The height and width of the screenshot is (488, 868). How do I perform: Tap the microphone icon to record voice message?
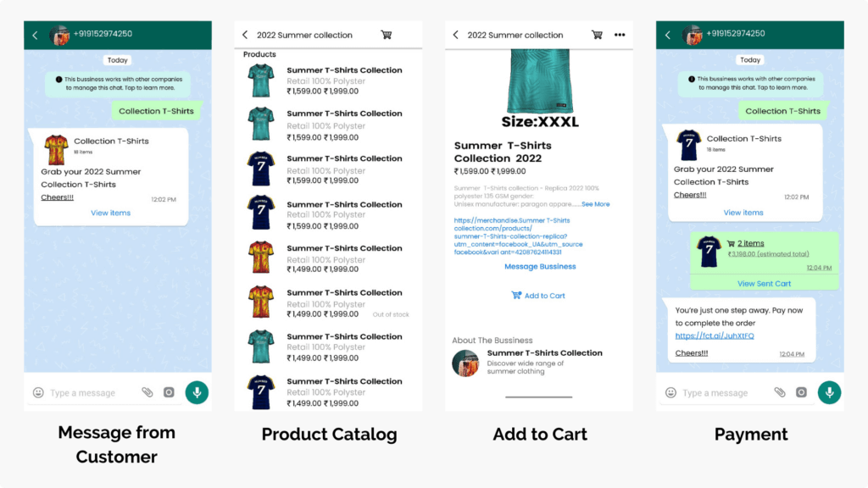tap(197, 392)
